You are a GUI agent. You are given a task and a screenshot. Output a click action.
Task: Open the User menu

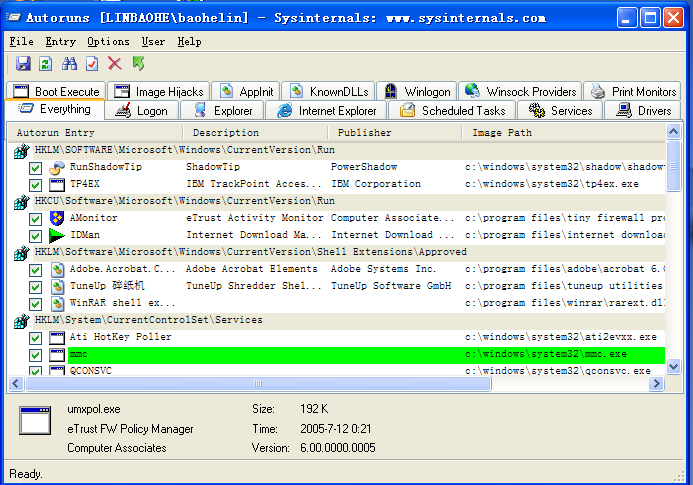pyautogui.click(x=153, y=42)
